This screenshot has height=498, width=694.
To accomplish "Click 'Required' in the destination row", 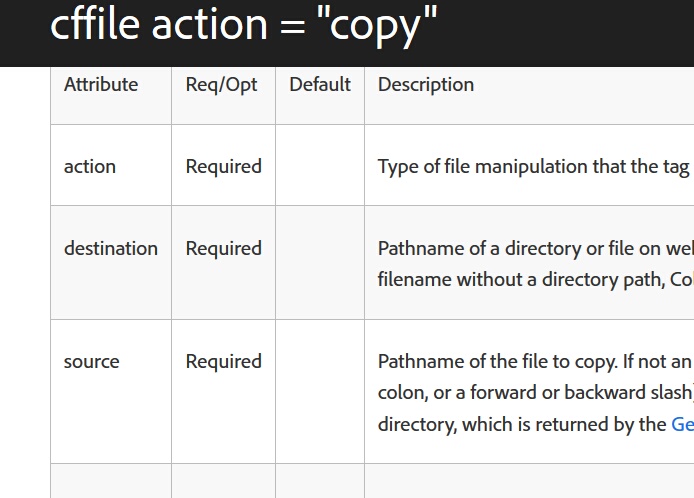I will (x=224, y=249).
